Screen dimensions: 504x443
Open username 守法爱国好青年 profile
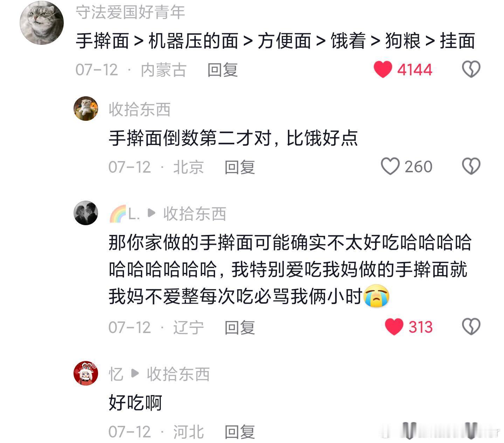coord(130,12)
